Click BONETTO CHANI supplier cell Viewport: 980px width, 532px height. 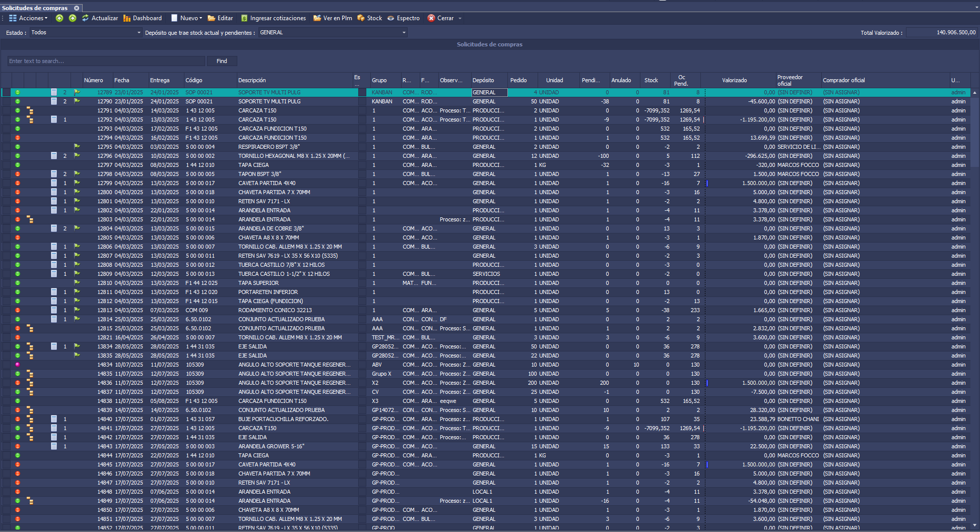(x=798, y=419)
